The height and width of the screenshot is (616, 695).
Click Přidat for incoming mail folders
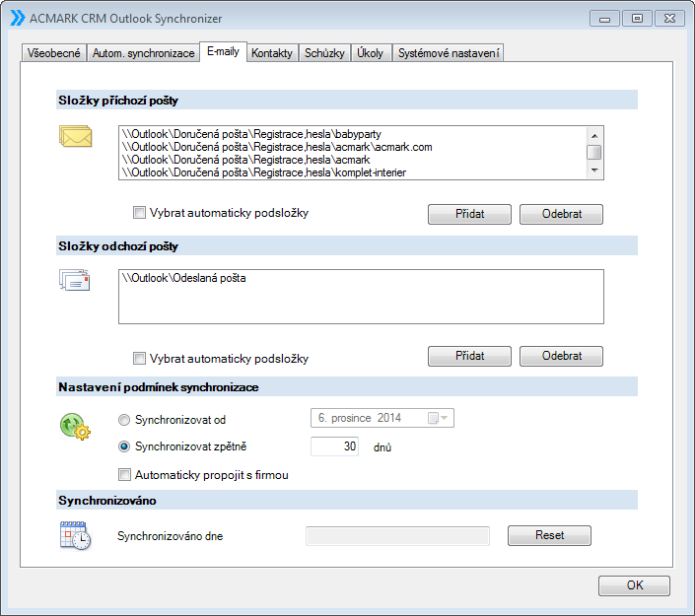(469, 214)
